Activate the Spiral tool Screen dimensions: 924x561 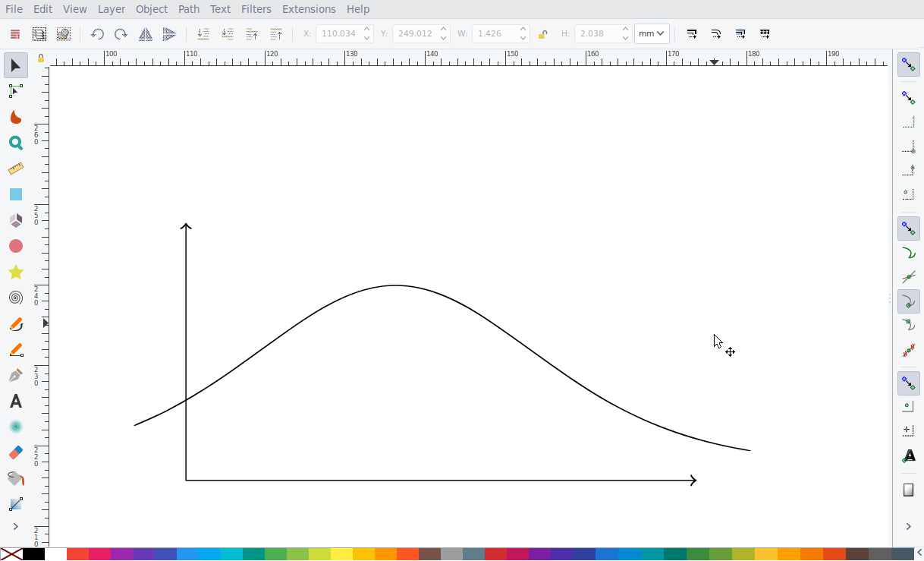tap(15, 298)
